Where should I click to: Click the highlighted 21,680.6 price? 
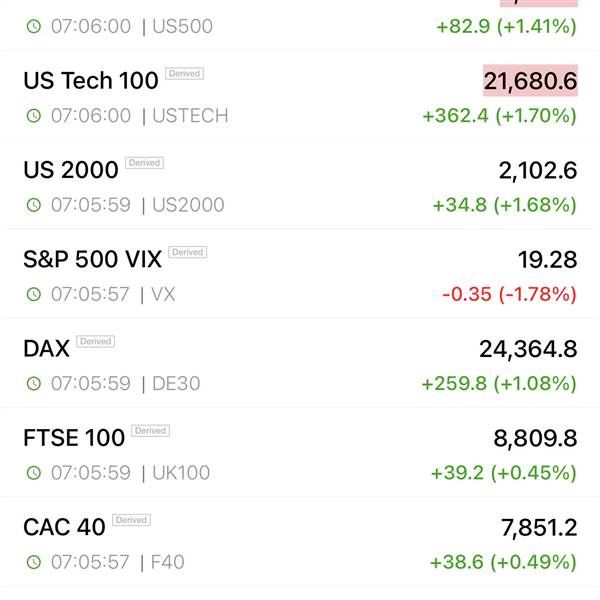click(x=530, y=81)
